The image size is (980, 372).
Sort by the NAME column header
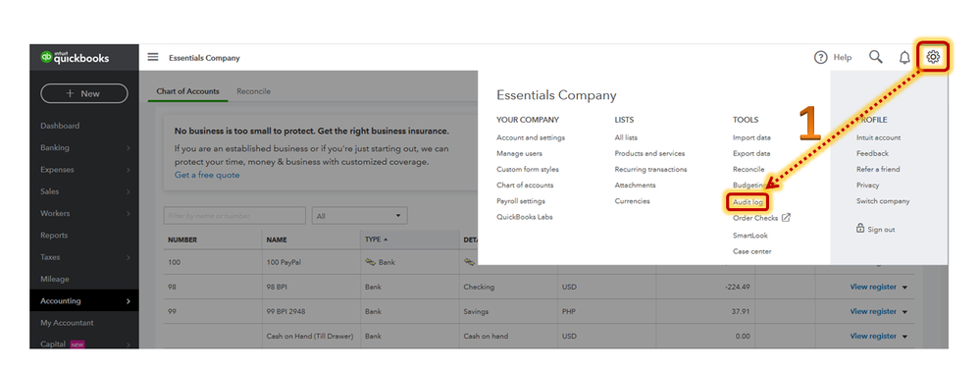tap(277, 239)
